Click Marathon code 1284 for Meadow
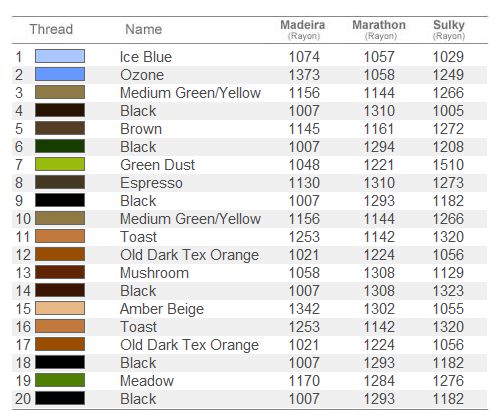This screenshot has width=500, height=420. [x=379, y=381]
